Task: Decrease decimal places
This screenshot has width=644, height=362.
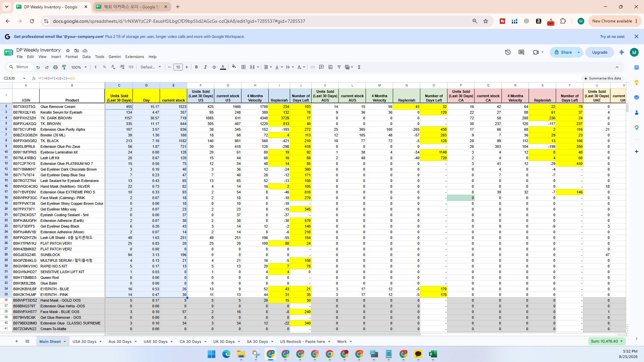Action: (x=113, y=67)
